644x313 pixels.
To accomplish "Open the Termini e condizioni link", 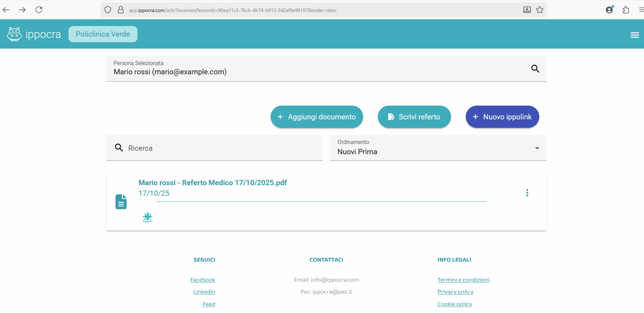I will [463, 280].
